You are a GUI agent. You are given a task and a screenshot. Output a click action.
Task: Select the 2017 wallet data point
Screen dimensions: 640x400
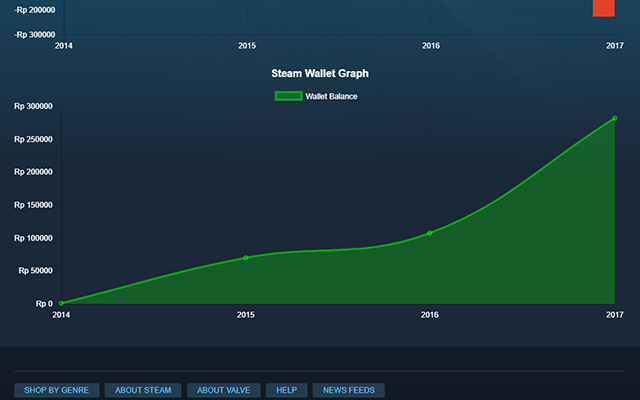(615, 118)
